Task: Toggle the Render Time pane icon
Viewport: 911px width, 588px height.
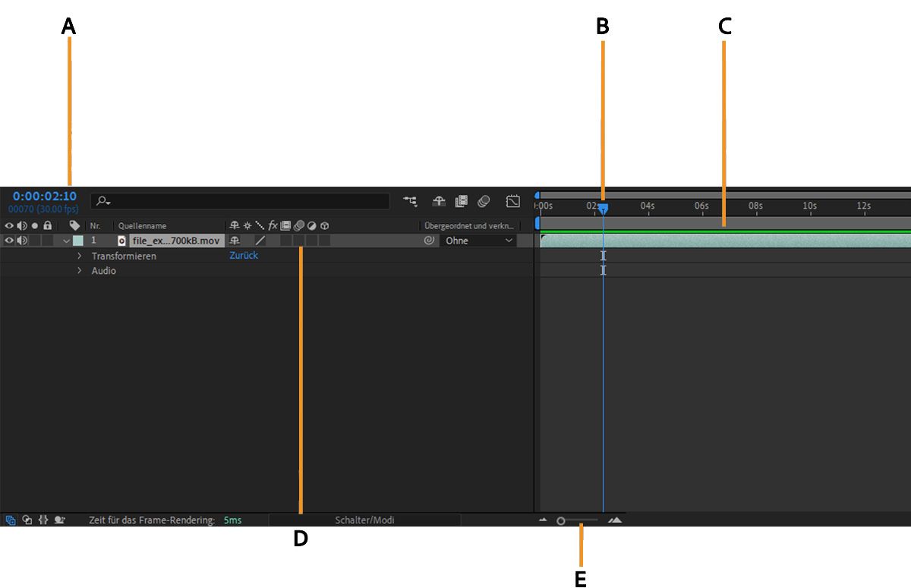Action: tap(59, 520)
